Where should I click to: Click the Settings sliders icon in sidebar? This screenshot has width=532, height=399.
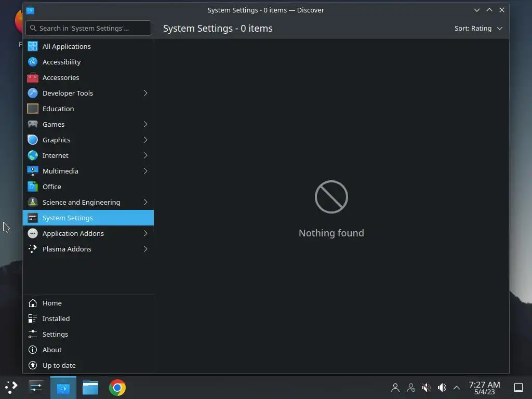tap(33, 334)
